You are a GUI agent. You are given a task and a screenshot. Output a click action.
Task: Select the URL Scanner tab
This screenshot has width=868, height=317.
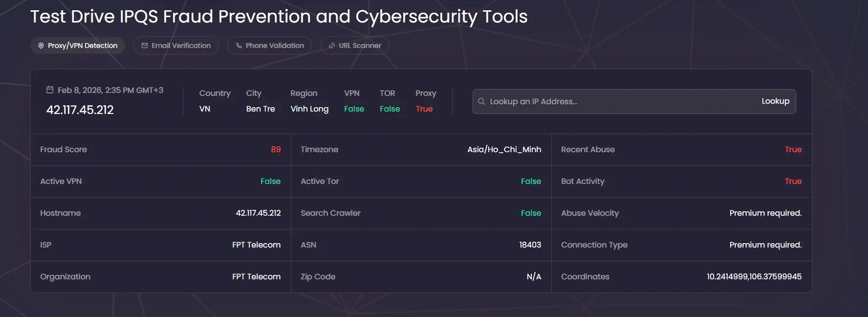355,45
